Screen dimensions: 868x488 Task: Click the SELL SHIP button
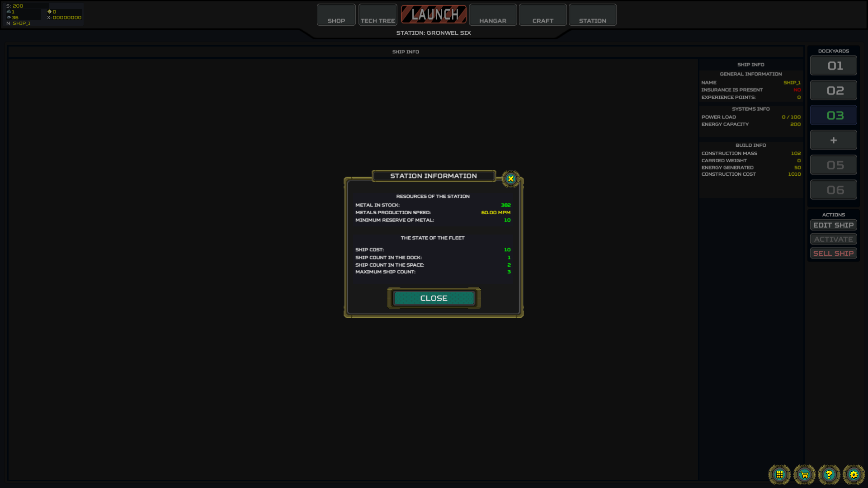point(834,253)
